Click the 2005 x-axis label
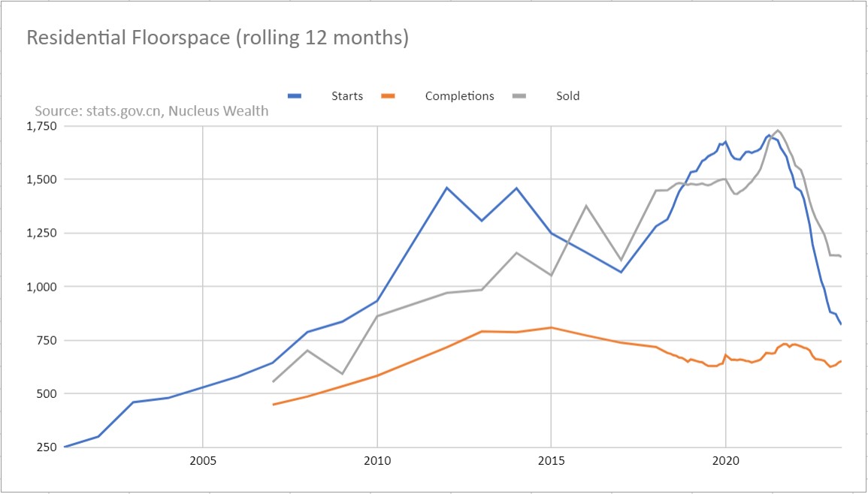868x494 pixels. pyautogui.click(x=203, y=460)
